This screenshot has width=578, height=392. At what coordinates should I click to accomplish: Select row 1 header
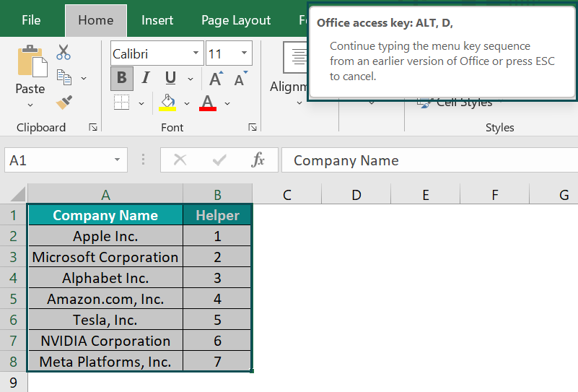13,215
